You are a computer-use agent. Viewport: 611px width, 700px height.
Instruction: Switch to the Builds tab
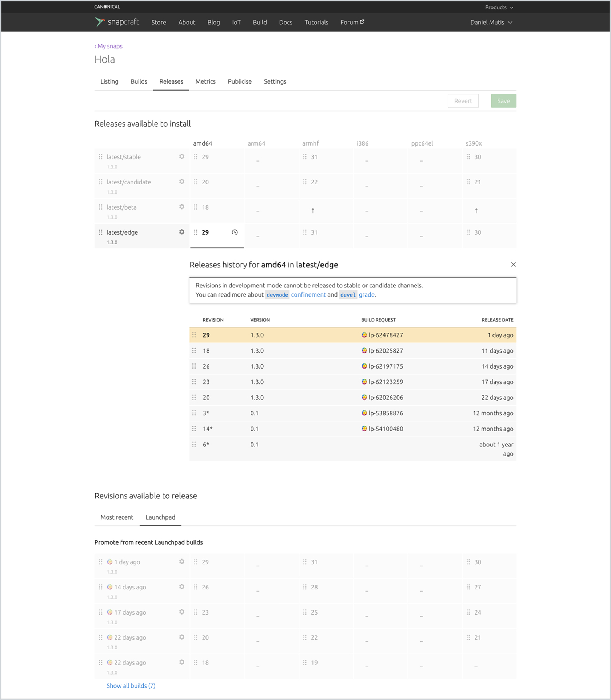[139, 81]
